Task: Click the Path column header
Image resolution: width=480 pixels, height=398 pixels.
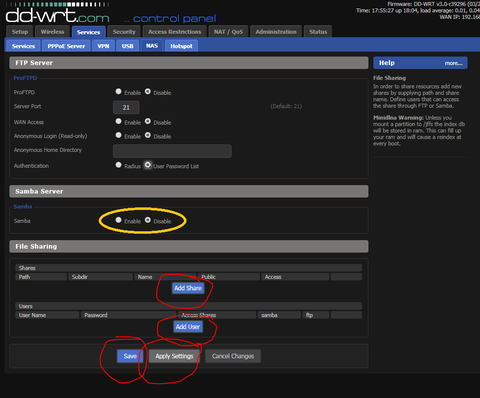Action: (x=41, y=277)
